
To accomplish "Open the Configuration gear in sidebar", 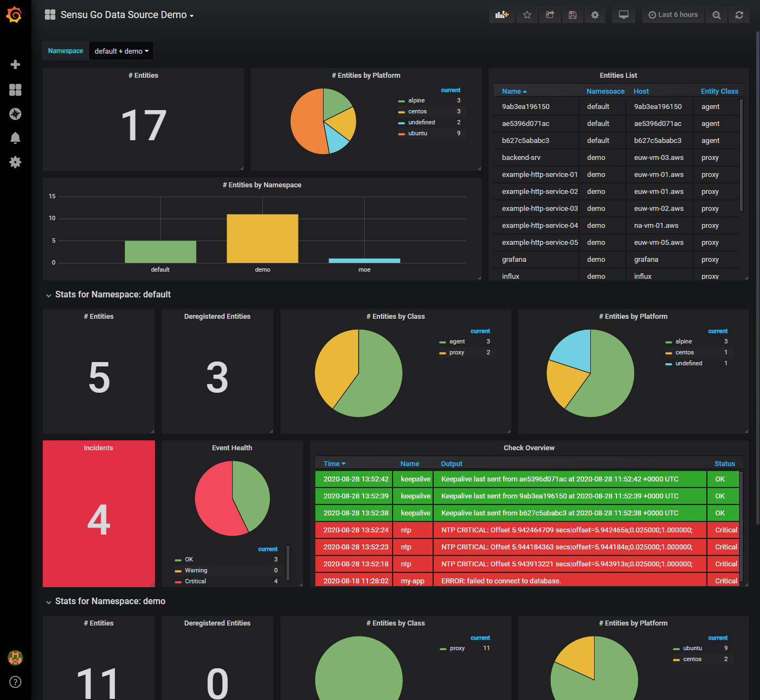I will [15, 162].
